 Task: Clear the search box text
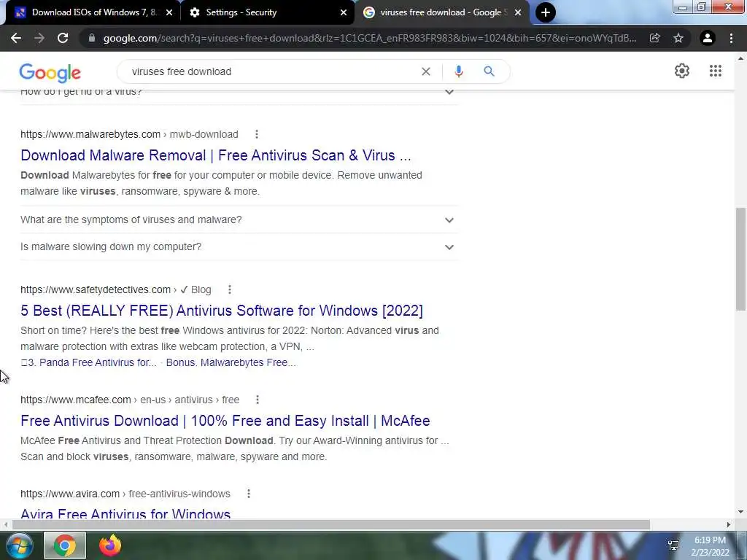pos(426,71)
